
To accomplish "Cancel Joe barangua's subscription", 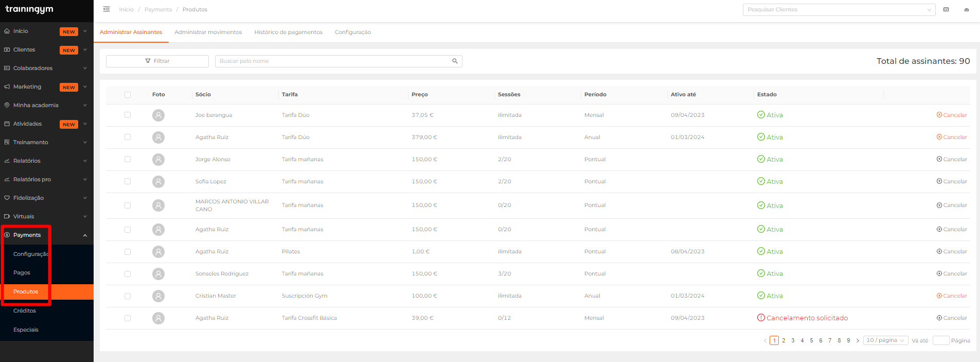I will 952,115.
